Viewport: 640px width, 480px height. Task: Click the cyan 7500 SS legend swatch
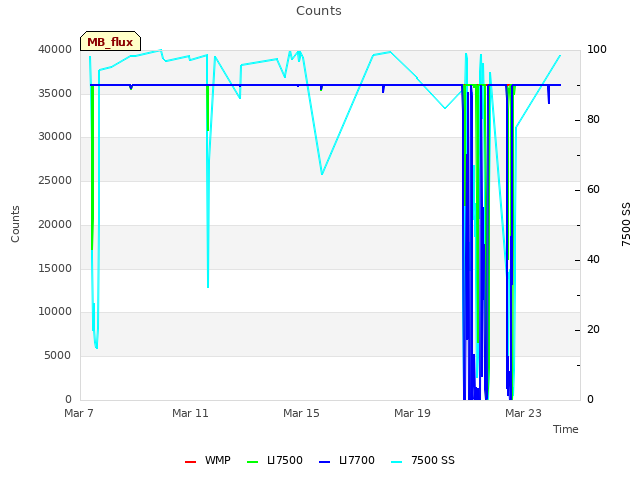point(396,462)
